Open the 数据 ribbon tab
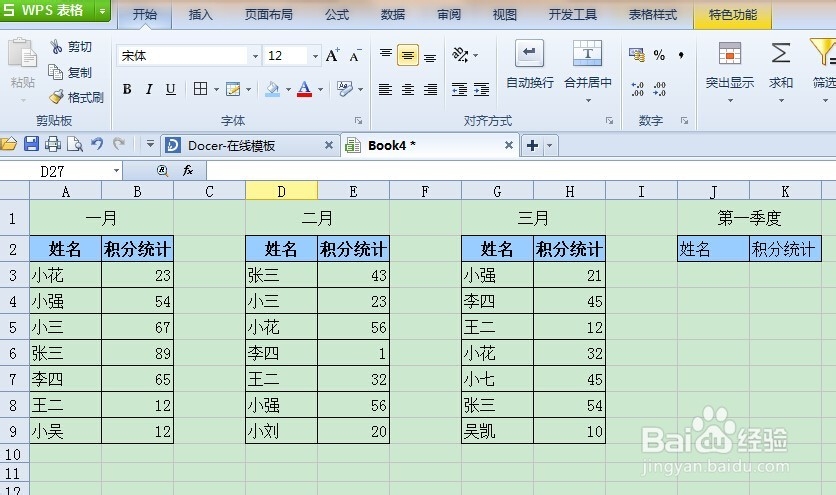This screenshot has width=836, height=495. tap(393, 15)
